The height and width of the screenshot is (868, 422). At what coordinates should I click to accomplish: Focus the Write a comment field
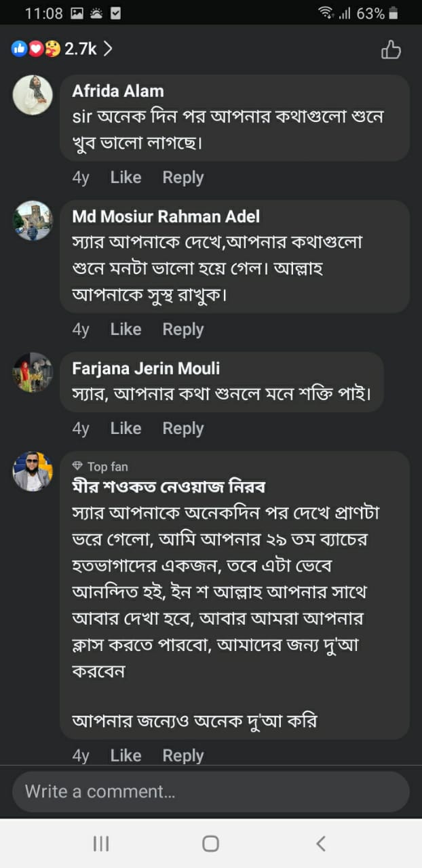point(210,791)
